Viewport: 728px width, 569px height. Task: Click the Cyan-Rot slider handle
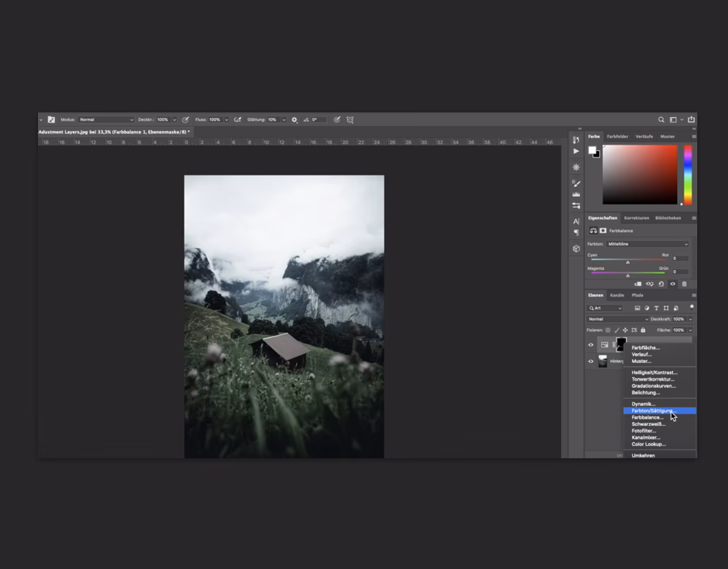[x=628, y=262]
